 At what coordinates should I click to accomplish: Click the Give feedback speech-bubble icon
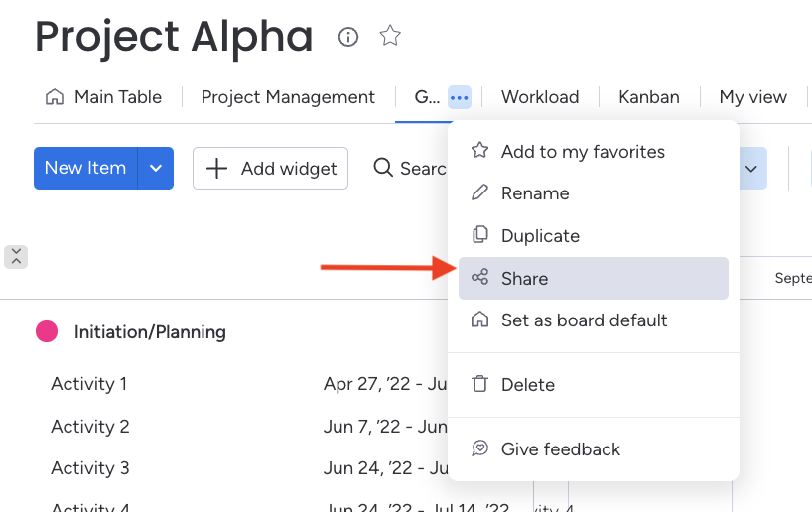(x=480, y=449)
